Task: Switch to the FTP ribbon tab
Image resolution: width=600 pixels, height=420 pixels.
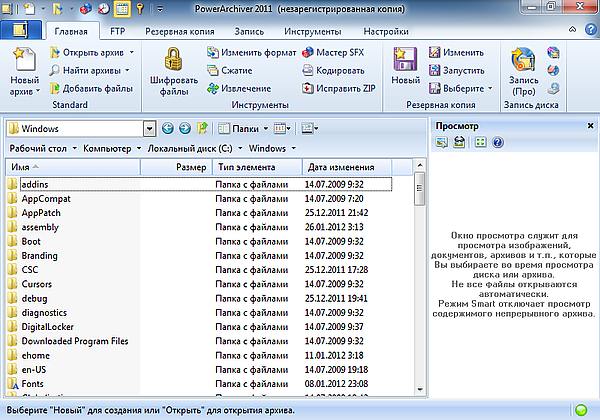Action: [x=118, y=32]
